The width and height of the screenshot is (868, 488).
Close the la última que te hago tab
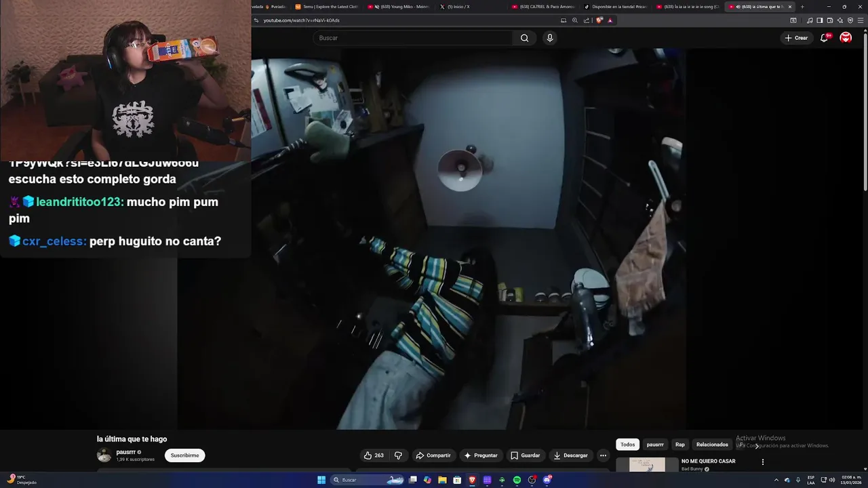click(x=789, y=7)
